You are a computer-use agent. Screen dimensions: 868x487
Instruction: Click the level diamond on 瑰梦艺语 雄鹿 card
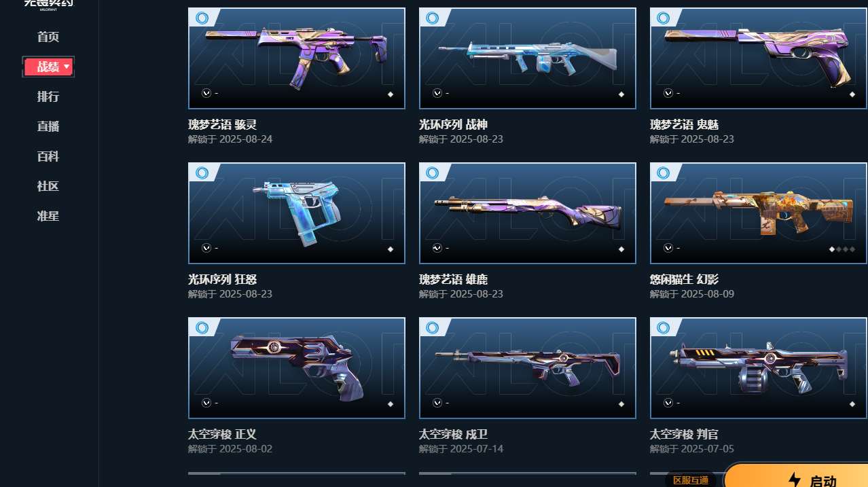point(621,249)
